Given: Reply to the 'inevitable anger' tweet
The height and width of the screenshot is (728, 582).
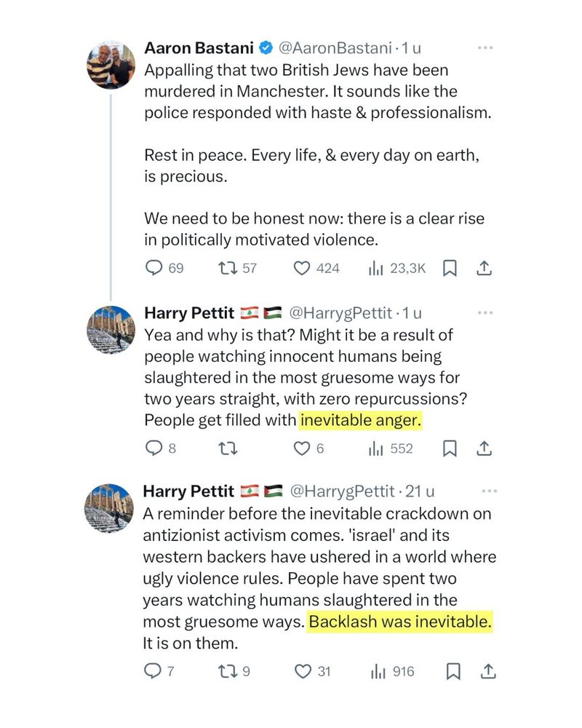Looking at the screenshot, I should pyautogui.click(x=154, y=448).
